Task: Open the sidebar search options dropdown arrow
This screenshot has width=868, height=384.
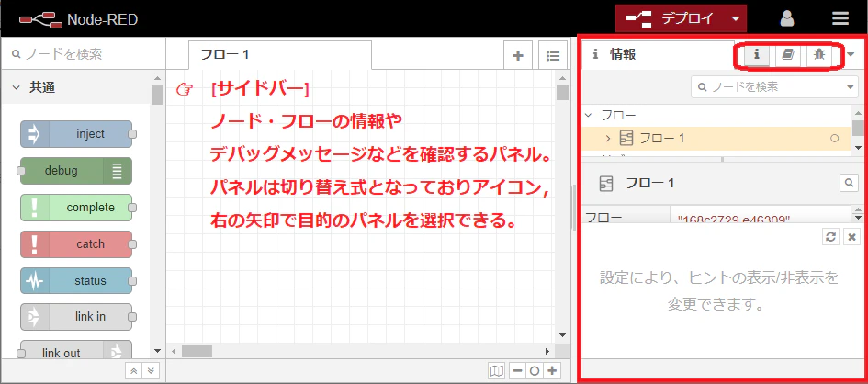Action: tap(851, 87)
